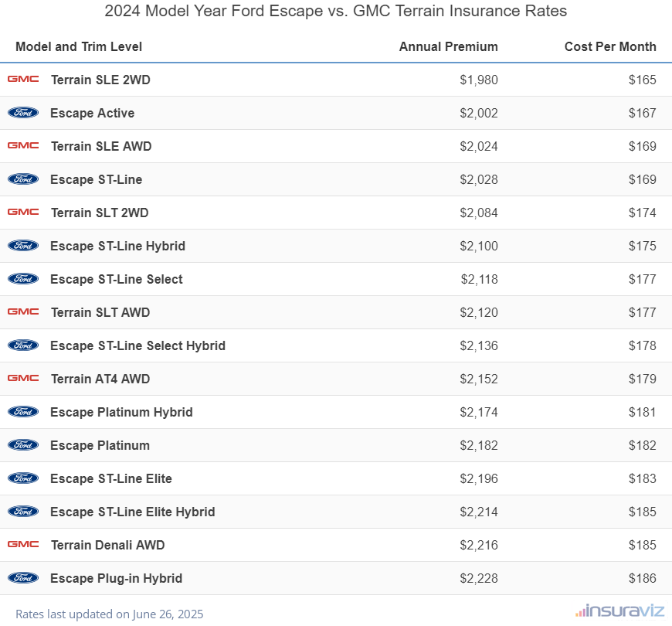Screen dimensions: 672x626
Task: Click the Terrain SLE 2WD label
Action: click(x=100, y=80)
